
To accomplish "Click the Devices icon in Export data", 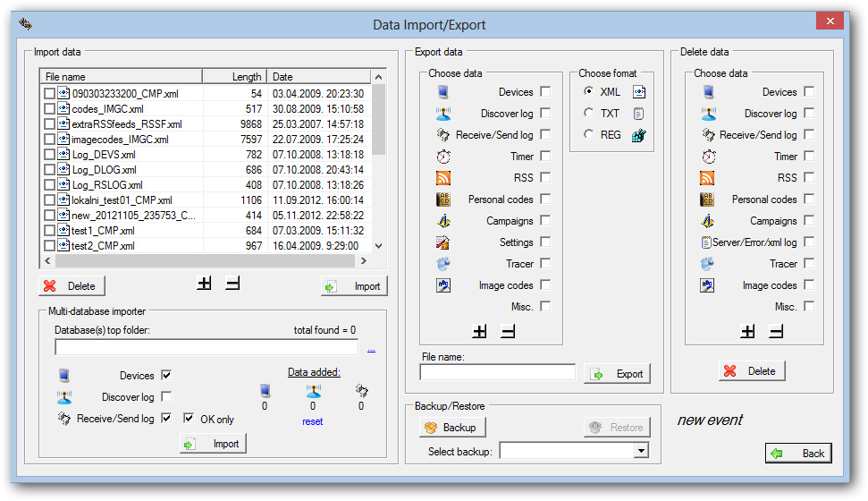I will [442, 92].
